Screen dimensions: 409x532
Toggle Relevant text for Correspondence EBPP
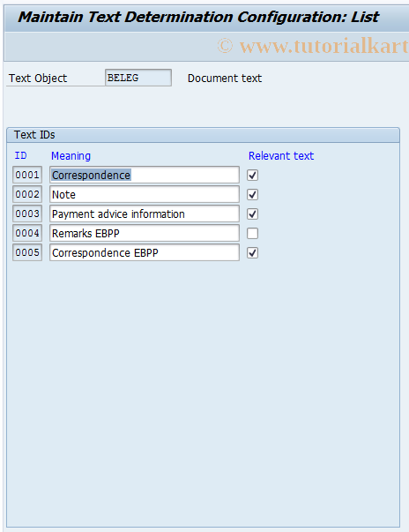tap(252, 253)
